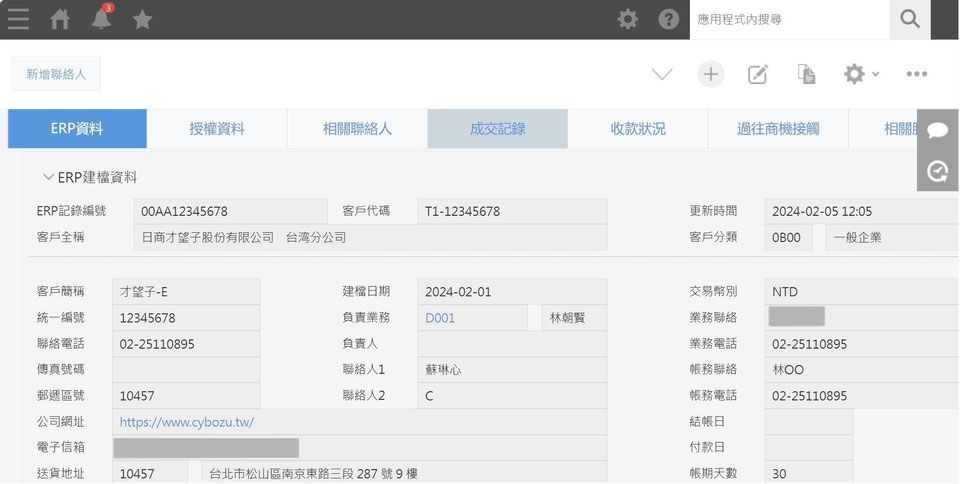This screenshot has width=960, height=484.
Task: Click the search magnifier button
Action: [910, 20]
